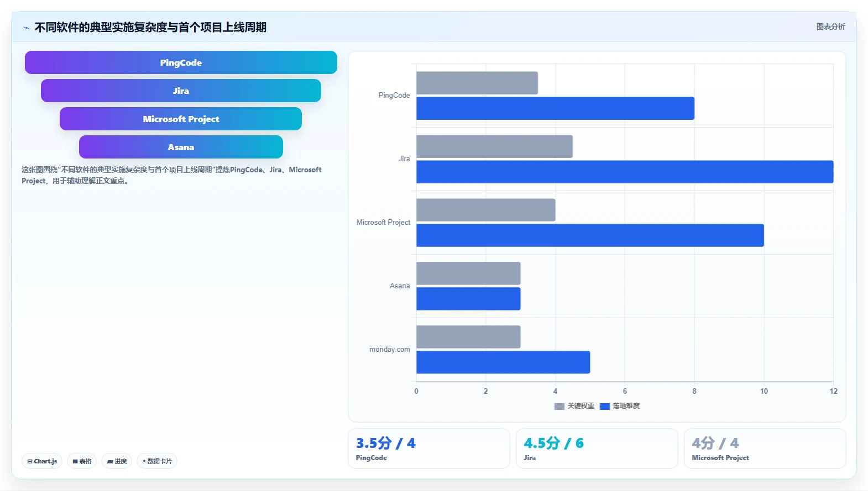Image resolution: width=868 pixels, height=491 pixels.
Task: Select the Microsoft Project funnel stage
Action: (x=181, y=119)
